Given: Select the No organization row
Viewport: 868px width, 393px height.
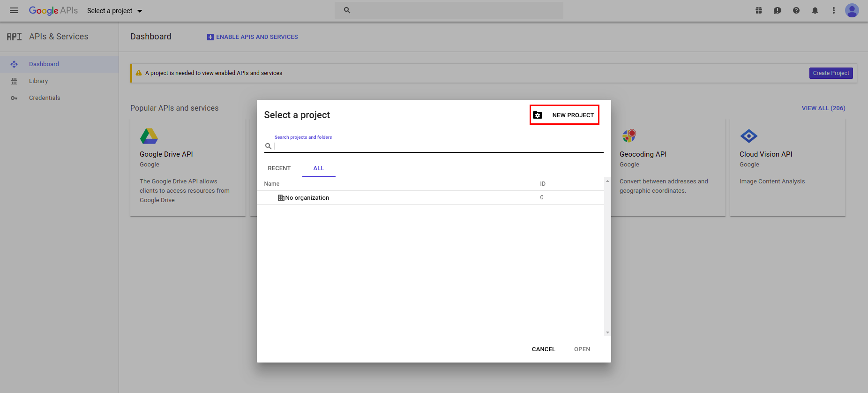Looking at the screenshot, I should pyautogui.click(x=430, y=198).
